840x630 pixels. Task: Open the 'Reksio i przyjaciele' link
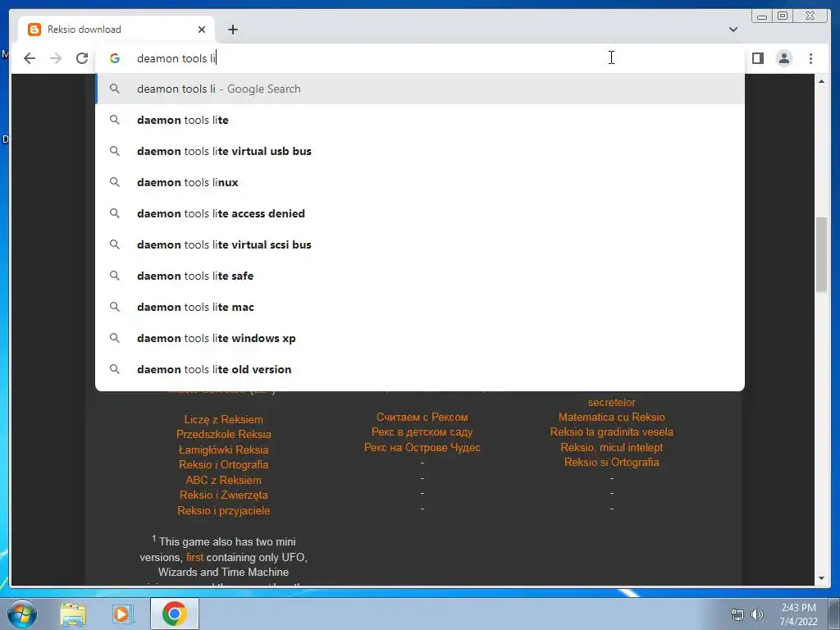[x=223, y=510]
